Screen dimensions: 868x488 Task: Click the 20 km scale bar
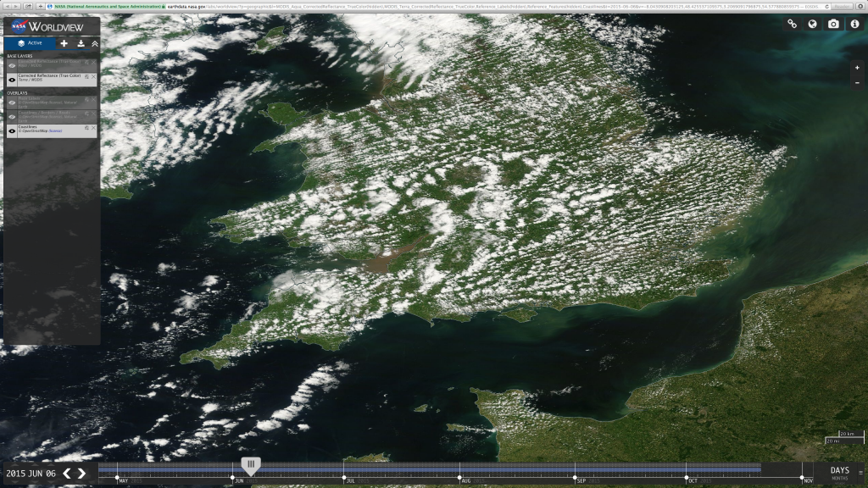(x=851, y=435)
